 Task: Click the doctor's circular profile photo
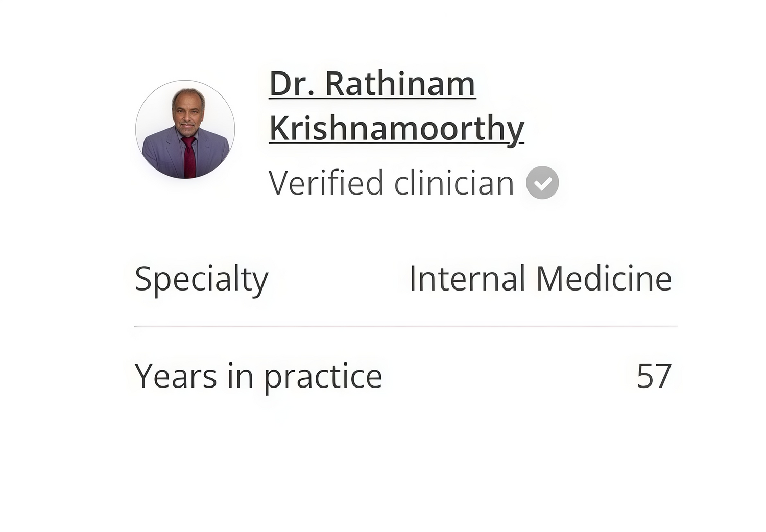[185, 130]
